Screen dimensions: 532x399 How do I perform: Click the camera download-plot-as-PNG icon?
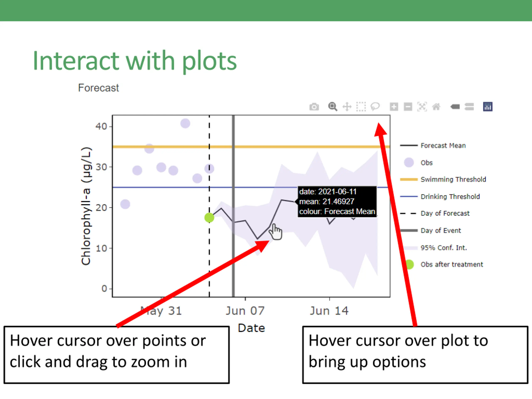coord(314,107)
